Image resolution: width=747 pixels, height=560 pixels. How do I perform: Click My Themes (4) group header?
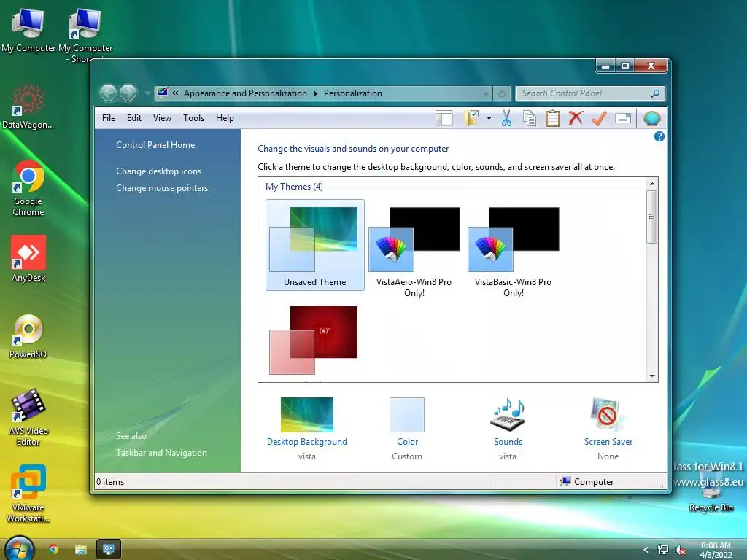[x=294, y=187]
